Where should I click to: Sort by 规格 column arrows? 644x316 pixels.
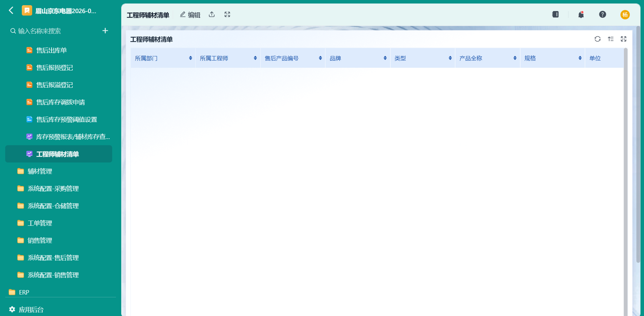[x=580, y=58]
